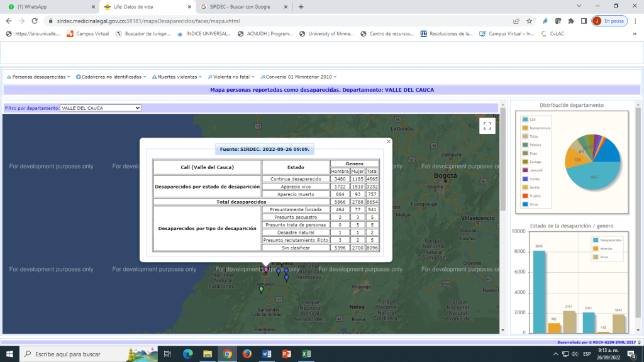This screenshot has width=644, height=362.
Task: Reload the page with the refresh icon
Action: (36, 21)
